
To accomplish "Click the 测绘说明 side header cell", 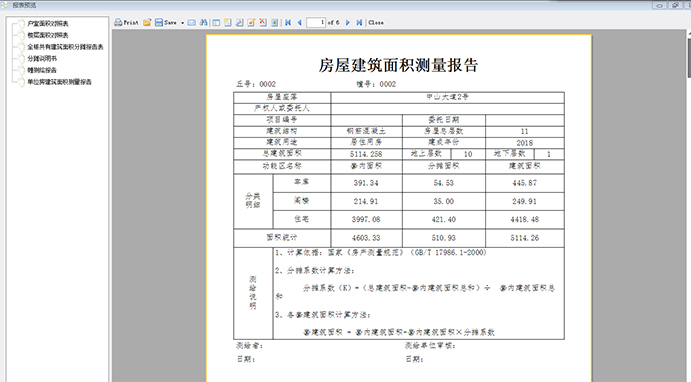I will pyautogui.click(x=253, y=293).
